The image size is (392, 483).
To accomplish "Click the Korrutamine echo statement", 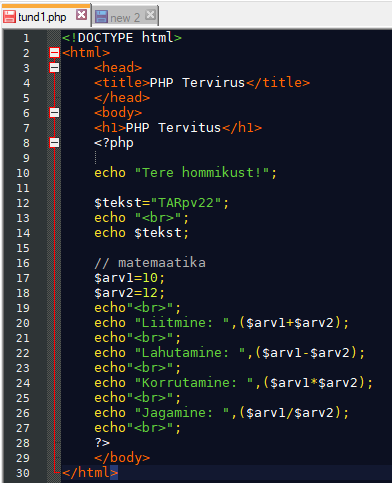I will point(234,383).
